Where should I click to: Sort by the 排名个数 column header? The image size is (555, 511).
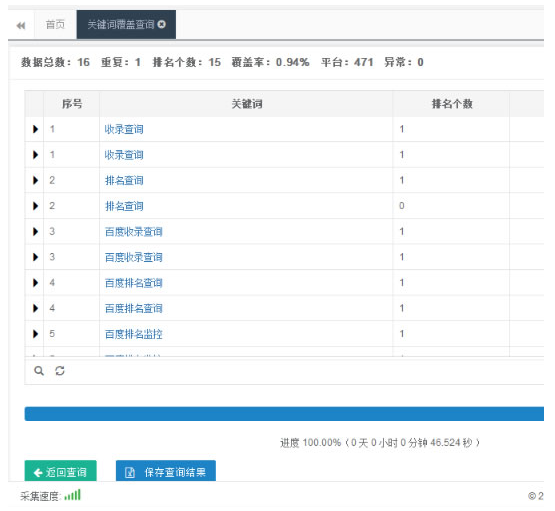[x=451, y=104]
